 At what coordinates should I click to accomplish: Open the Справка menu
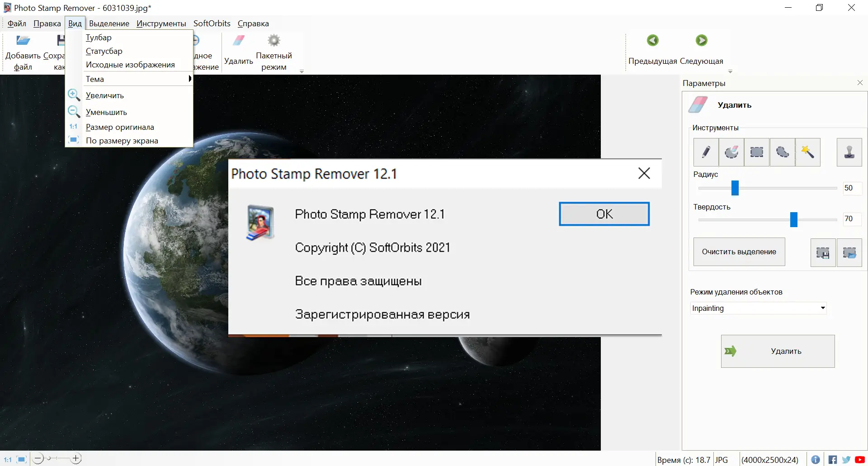tap(253, 24)
